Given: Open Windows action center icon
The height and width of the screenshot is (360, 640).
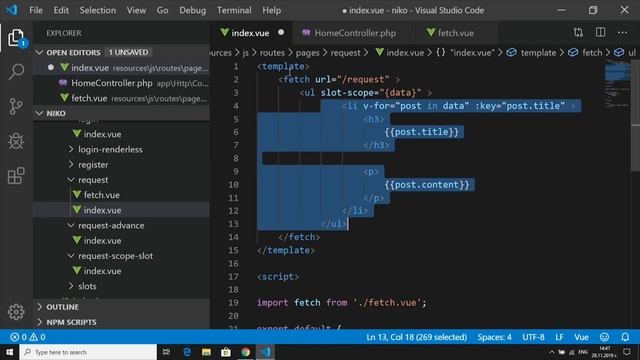Looking at the screenshot, I should [x=627, y=352].
